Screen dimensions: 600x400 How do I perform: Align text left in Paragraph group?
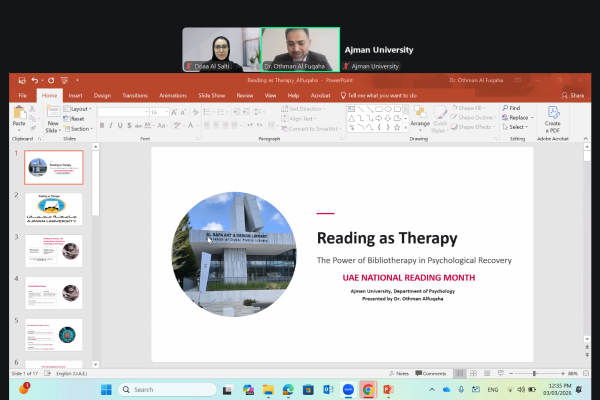pyautogui.click(x=207, y=125)
